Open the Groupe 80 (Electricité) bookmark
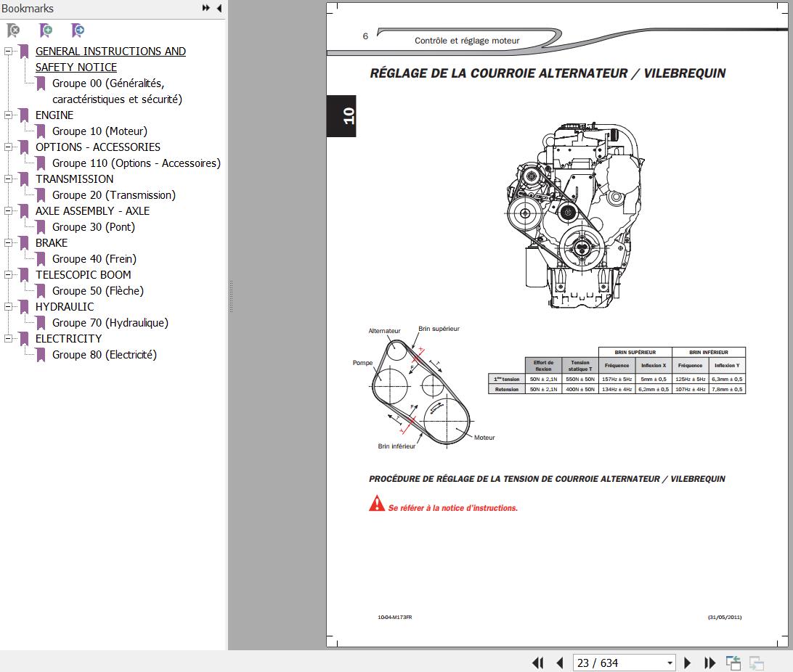Viewport: 793px width, 672px height. pos(104,355)
